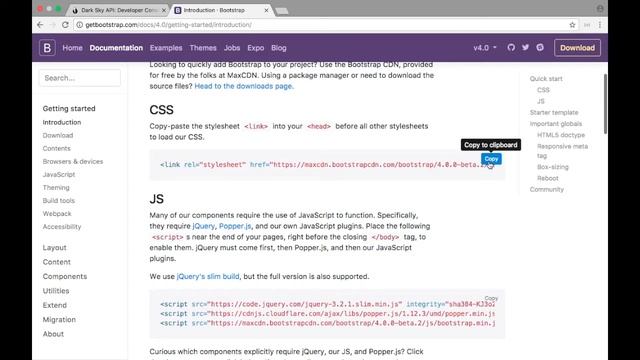This screenshot has width=640, height=360.
Task: Click the browser forward arrow
Action: 52,24
